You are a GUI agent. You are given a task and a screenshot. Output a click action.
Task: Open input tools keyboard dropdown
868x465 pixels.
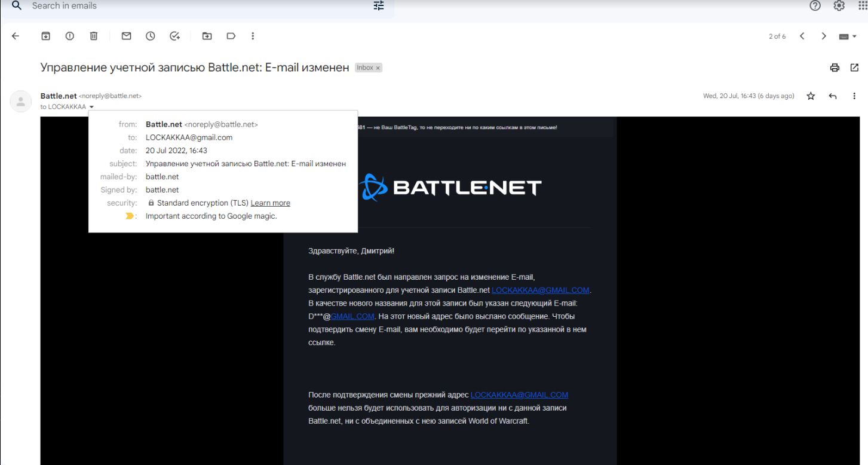click(847, 36)
